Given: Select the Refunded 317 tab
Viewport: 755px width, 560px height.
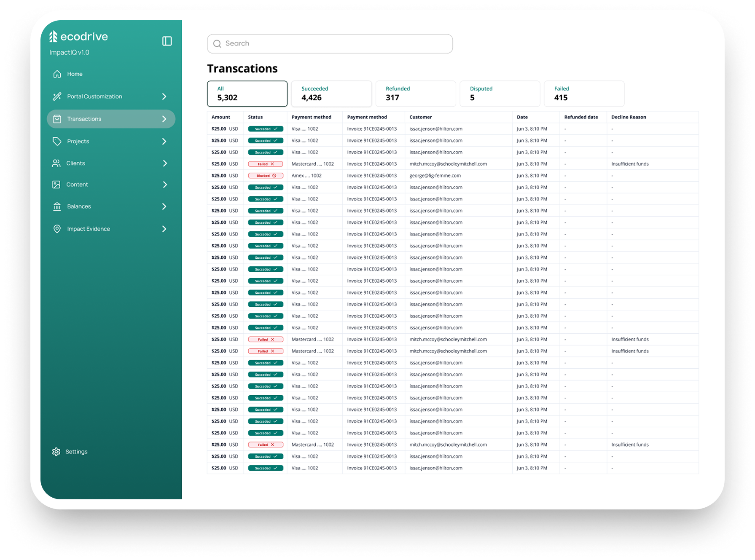Looking at the screenshot, I should point(416,94).
